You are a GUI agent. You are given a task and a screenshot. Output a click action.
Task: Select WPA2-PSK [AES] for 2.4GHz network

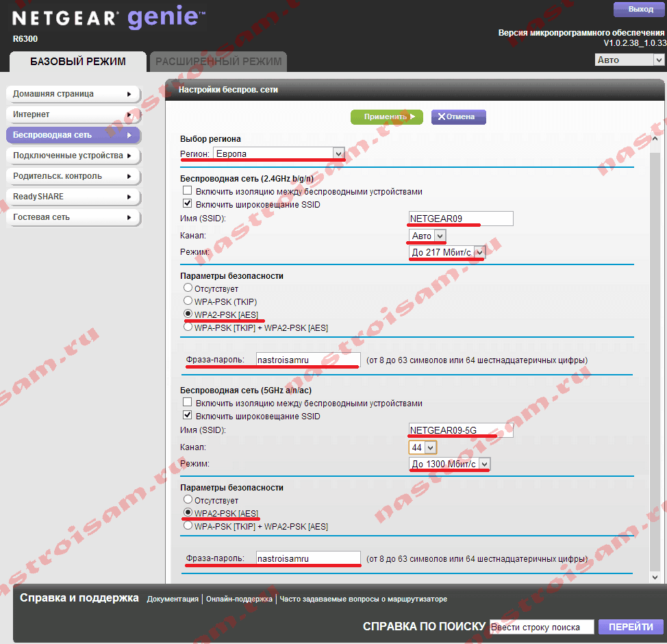[188, 314]
